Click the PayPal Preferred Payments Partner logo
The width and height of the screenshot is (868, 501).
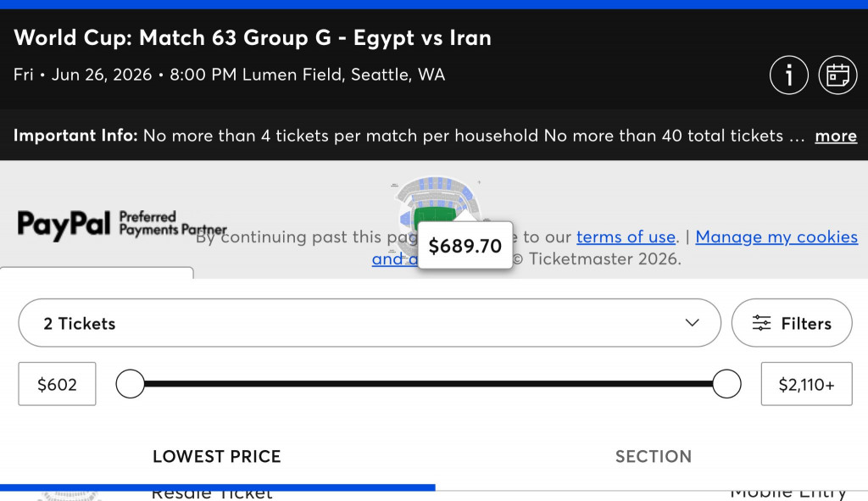point(122,224)
